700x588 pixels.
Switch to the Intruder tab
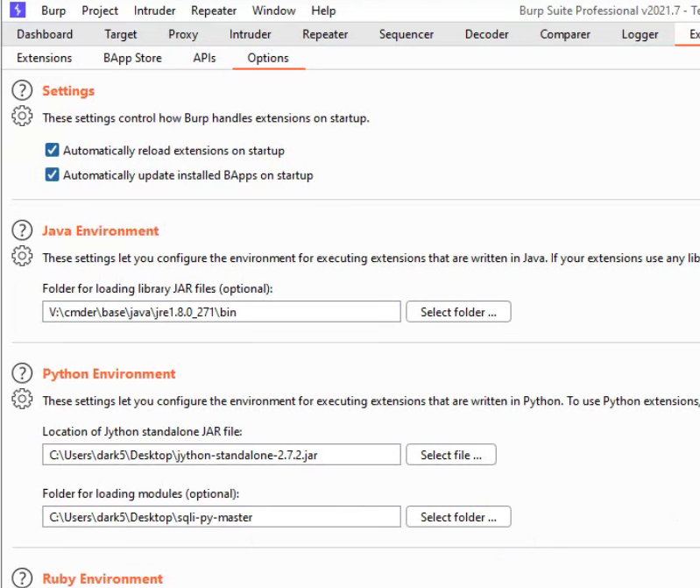click(250, 34)
